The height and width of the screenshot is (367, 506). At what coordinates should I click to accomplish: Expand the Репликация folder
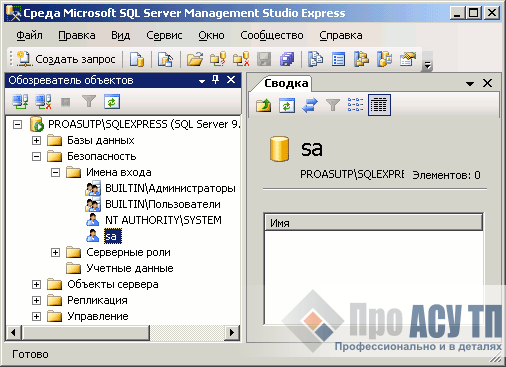(36, 300)
